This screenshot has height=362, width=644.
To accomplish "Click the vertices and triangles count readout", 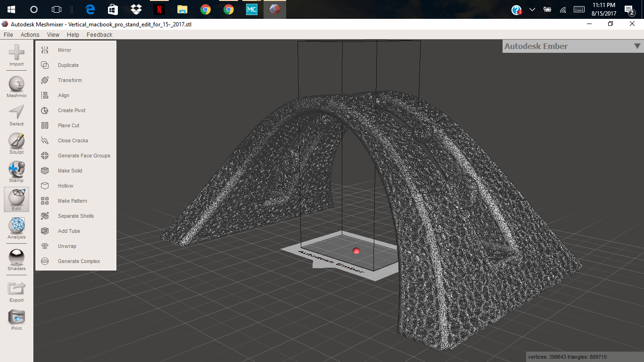I will pyautogui.click(x=567, y=357).
